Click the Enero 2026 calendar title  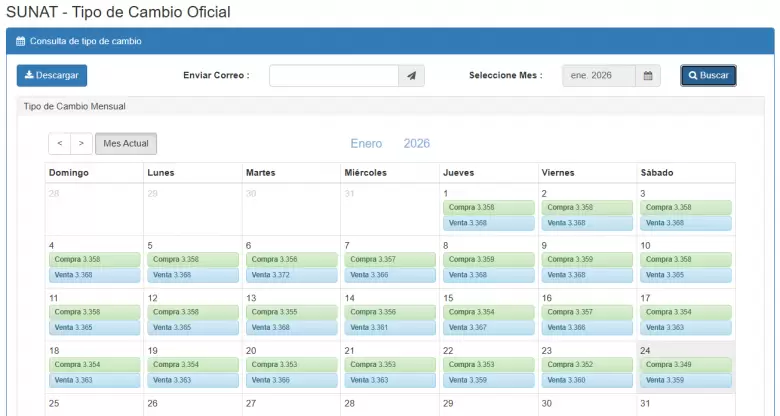click(390, 144)
